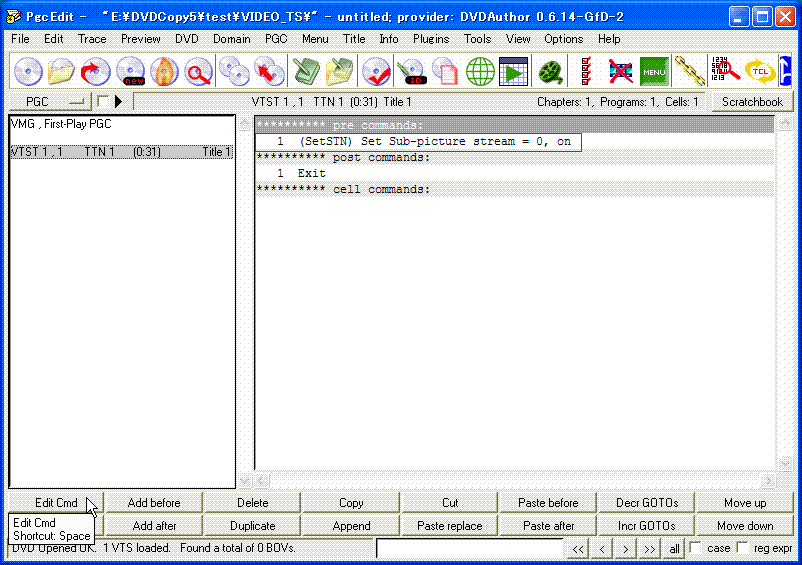Click the cut-off blue icon at toolbar end
This screenshot has width=802, height=565.
(x=785, y=71)
